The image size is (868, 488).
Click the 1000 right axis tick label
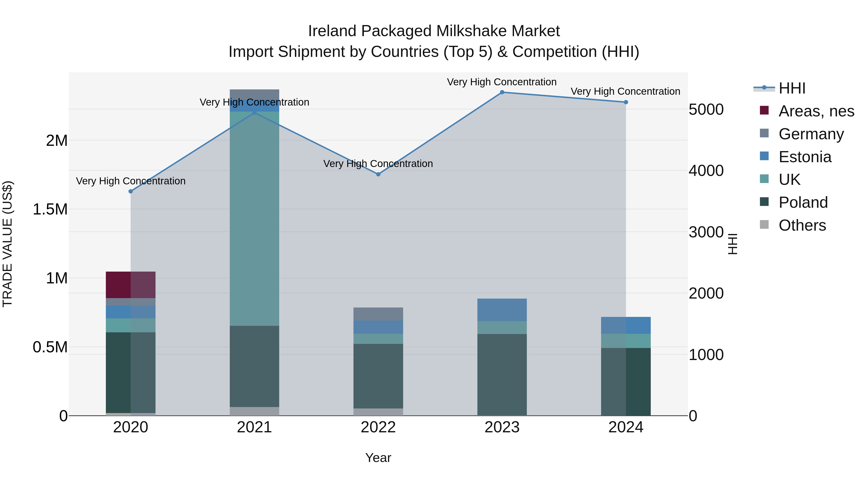pos(706,355)
